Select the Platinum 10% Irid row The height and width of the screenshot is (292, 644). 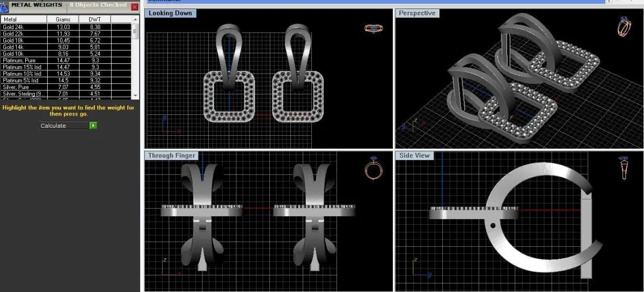pyautogui.click(x=66, y=74)
